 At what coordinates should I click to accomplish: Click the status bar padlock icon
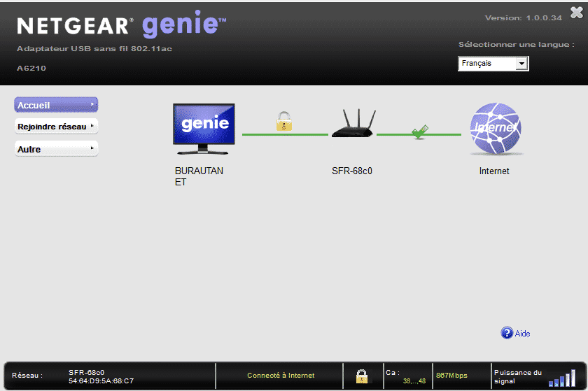[x=362, y=376]
